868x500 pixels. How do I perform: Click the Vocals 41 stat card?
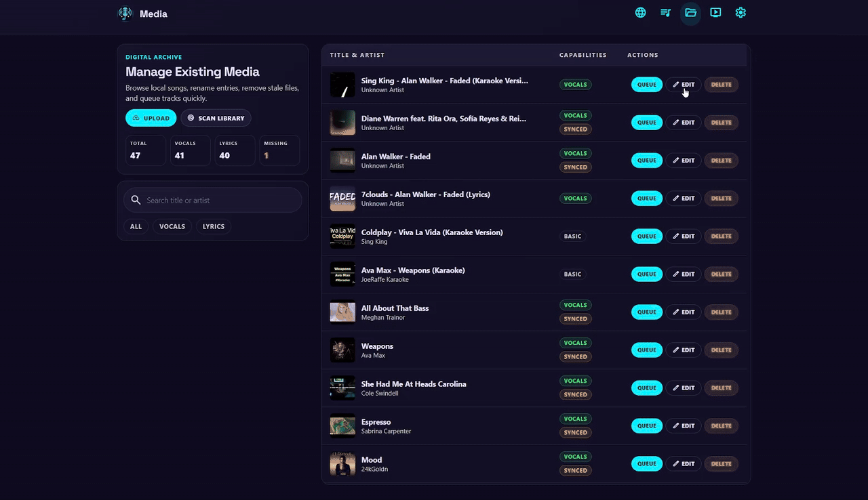tap(191, 150)
